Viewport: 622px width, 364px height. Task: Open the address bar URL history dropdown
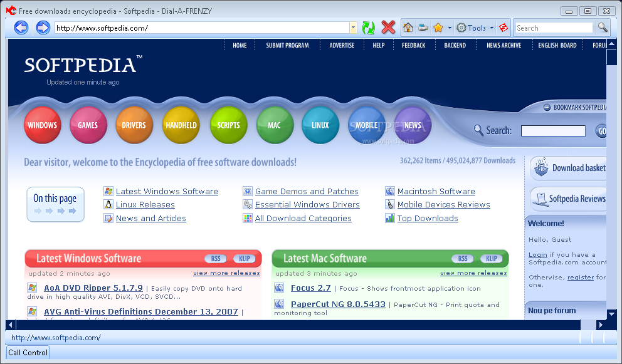pos(353,28)
